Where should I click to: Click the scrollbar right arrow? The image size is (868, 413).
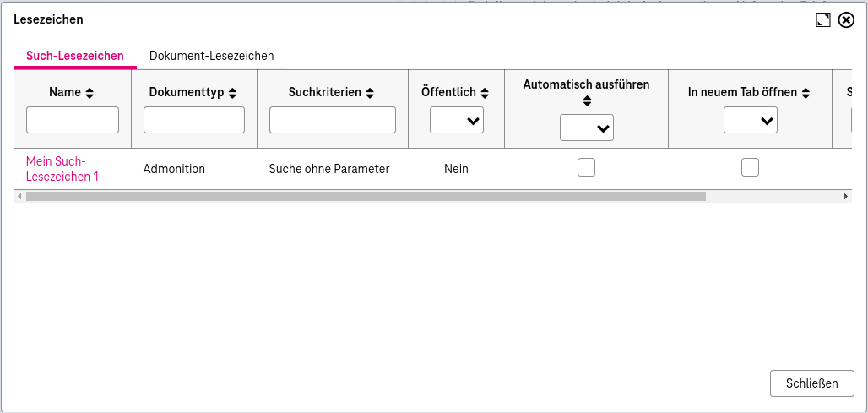click(x=846, y=196)
